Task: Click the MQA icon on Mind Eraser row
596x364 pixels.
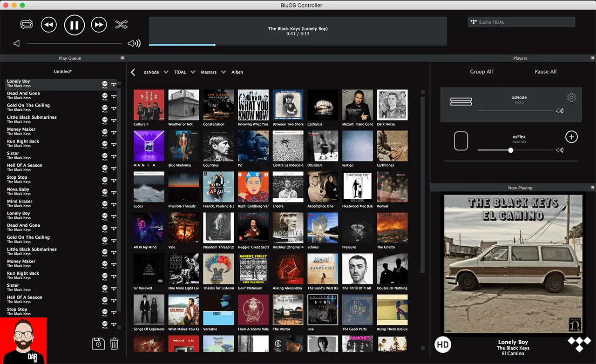Action: point(105,204)
